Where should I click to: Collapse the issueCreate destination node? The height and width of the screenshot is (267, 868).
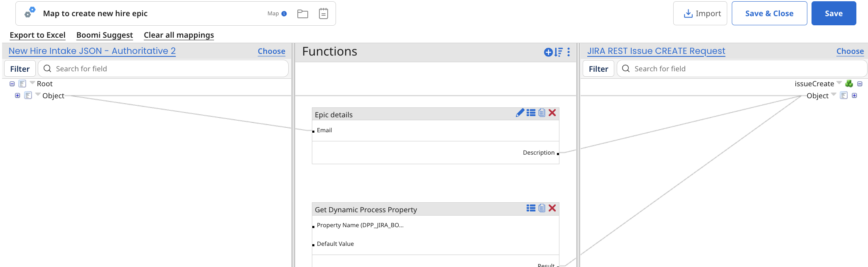[860, 84]
